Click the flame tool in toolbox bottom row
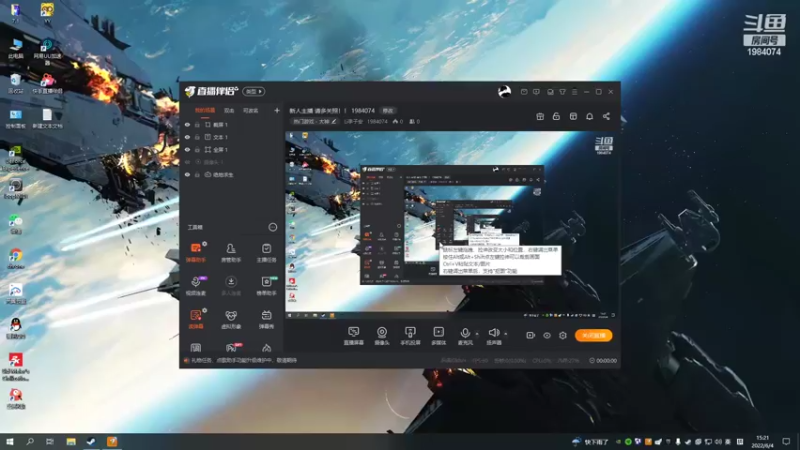This screenshot has width=800, height=450. [x=266, y=348]
